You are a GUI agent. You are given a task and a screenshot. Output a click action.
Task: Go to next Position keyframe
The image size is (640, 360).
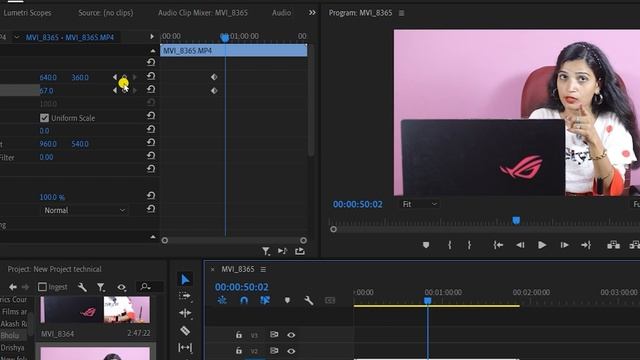[x=135, y=77]
